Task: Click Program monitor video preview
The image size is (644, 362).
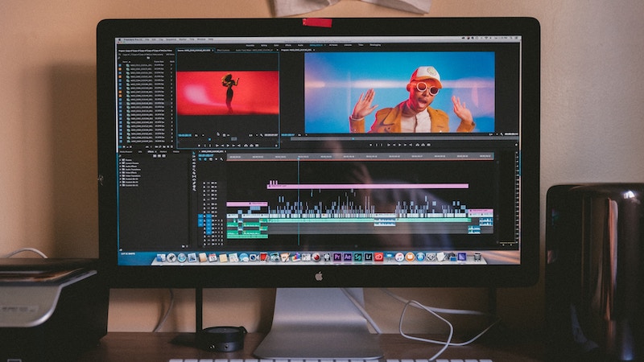Action: [399, 92]
